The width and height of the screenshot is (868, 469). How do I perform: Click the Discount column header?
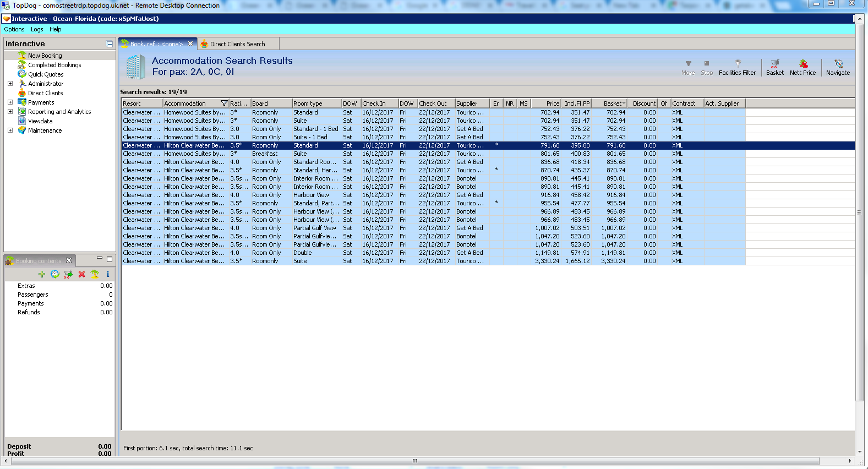coord(642,103)
